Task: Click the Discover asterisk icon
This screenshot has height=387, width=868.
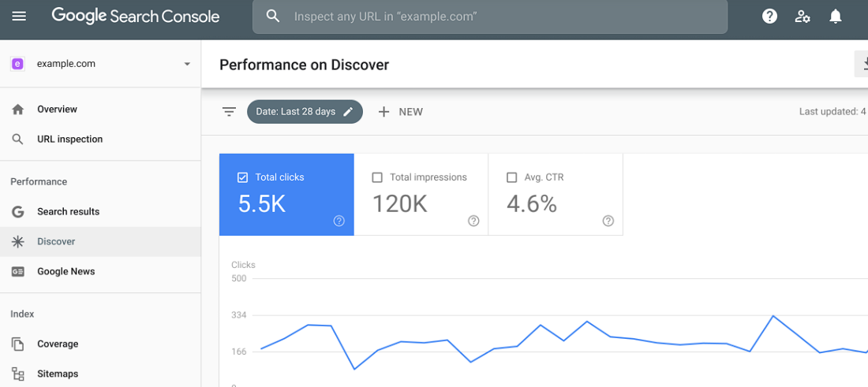Action: [17, 242]
